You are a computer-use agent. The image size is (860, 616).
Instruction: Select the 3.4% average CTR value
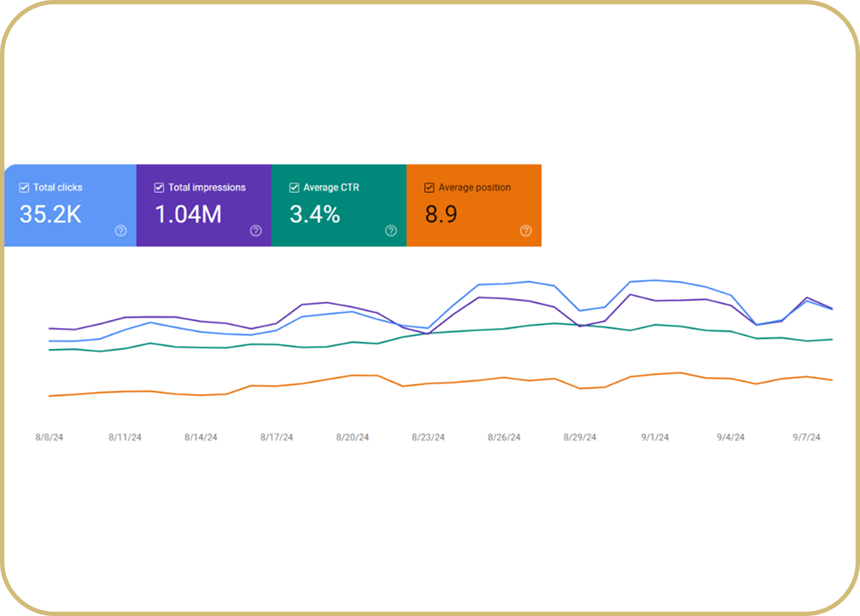coord(315,214)
